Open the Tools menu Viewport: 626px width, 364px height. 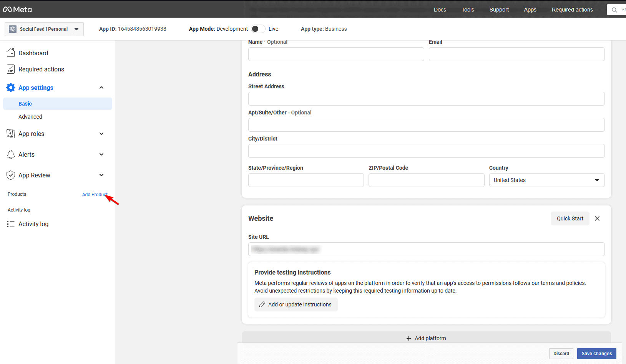[x=468, y=10]
